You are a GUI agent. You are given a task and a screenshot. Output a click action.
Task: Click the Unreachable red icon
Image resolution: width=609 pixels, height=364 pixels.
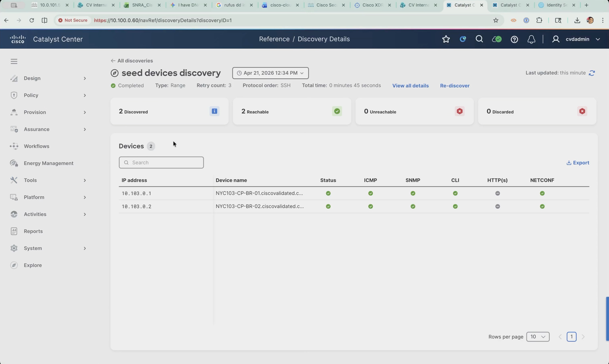(460, 111)
